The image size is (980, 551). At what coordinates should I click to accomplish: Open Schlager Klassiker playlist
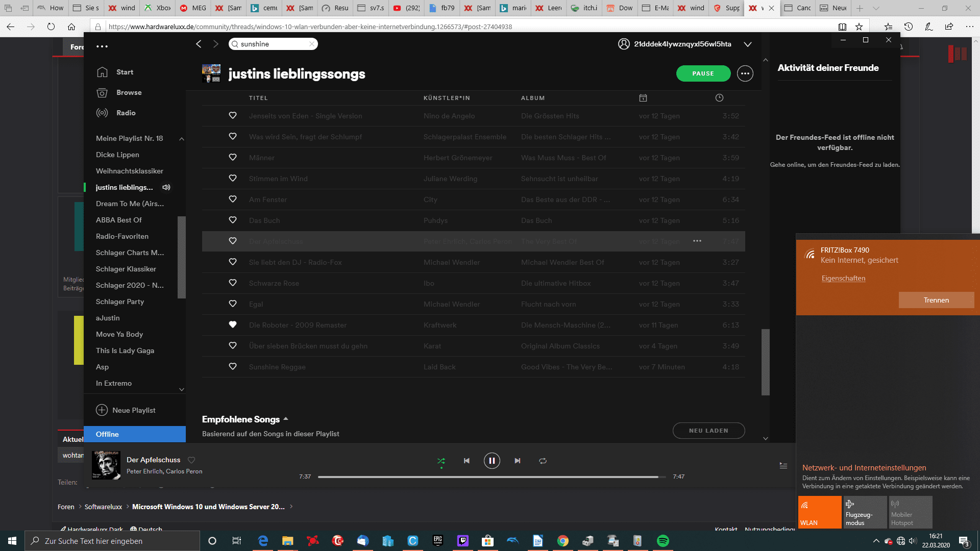click(126, 269)
